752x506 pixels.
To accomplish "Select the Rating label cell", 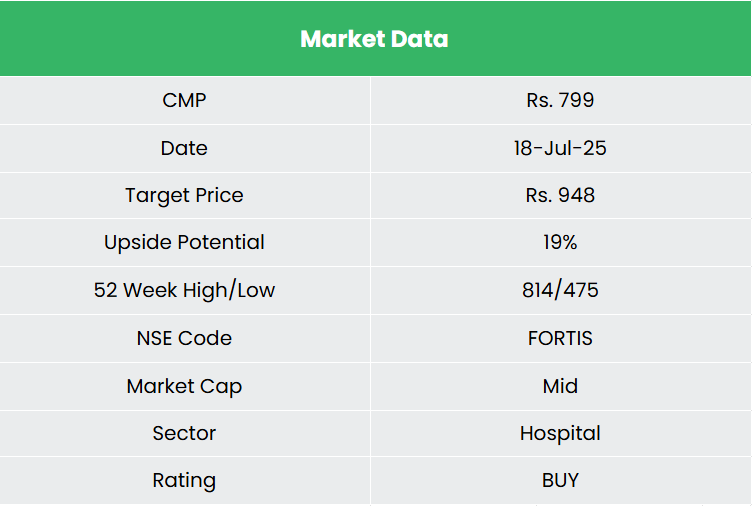I will (184, 480).
